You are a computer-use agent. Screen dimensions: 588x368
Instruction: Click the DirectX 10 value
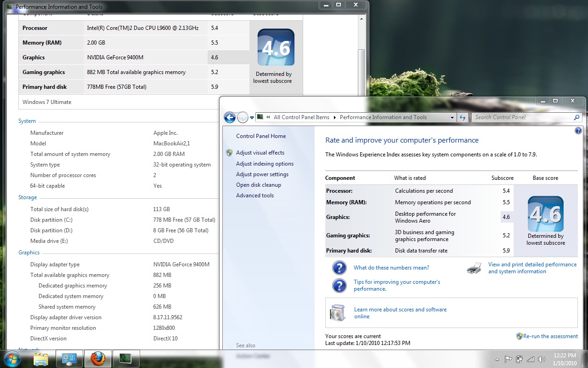point(165,339)
